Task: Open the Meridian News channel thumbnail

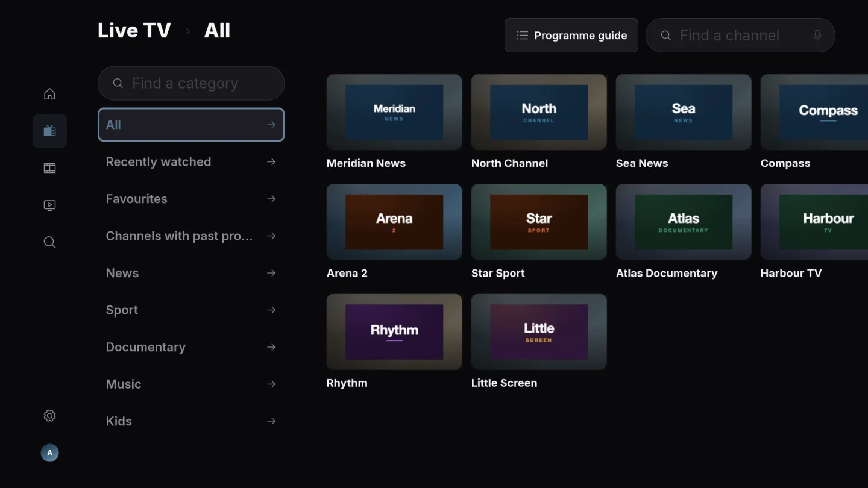Action: [394, 112]
